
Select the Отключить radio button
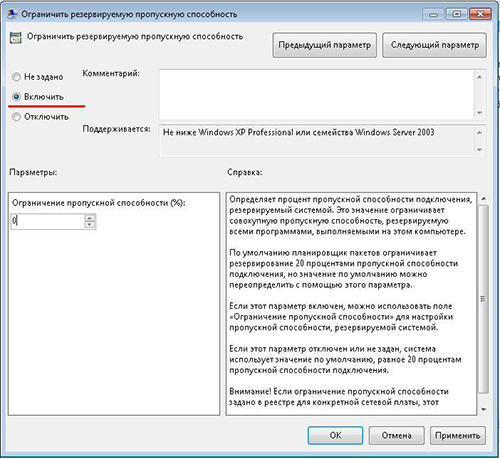[x=16, y=117]
